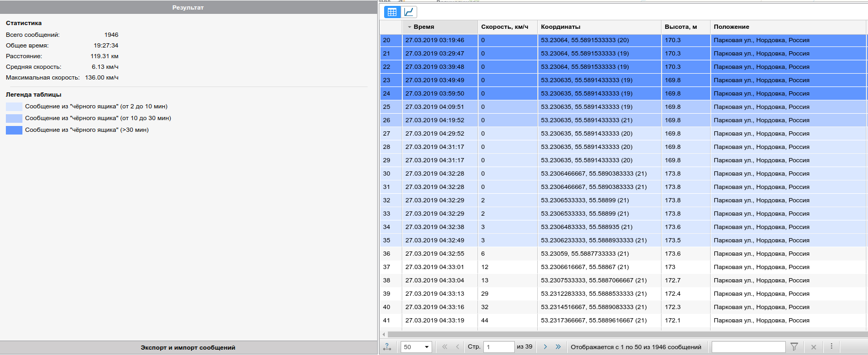Switch to table view icon
Viewport: 868px width, 355px height.
(392, 12)
